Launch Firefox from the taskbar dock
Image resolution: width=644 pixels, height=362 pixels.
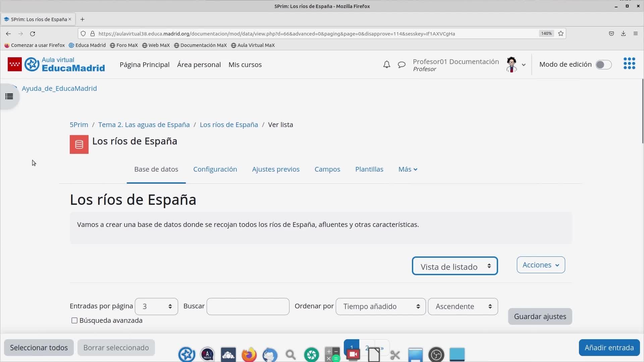click(x=249, y=354)
